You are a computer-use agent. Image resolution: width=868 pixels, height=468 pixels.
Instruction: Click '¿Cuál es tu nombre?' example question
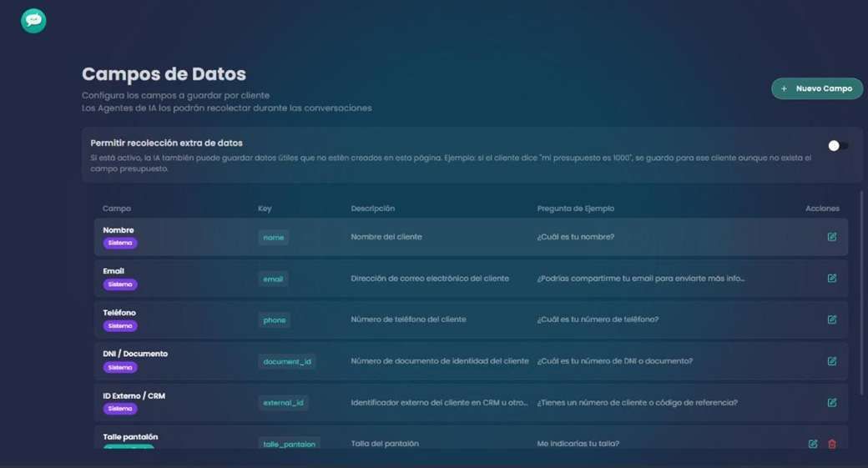click(576, 237)
